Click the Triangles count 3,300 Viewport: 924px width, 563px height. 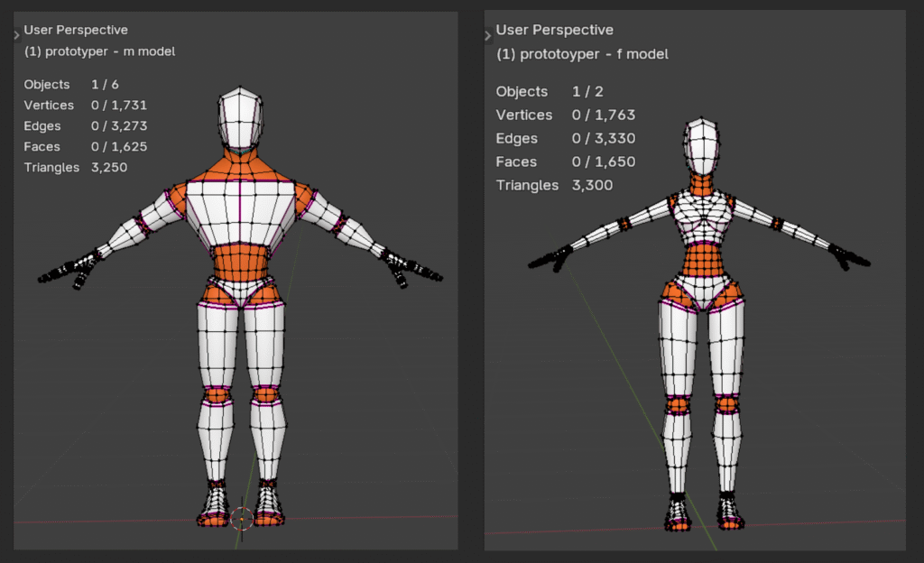pyautogui.click(x=592, y=186)
